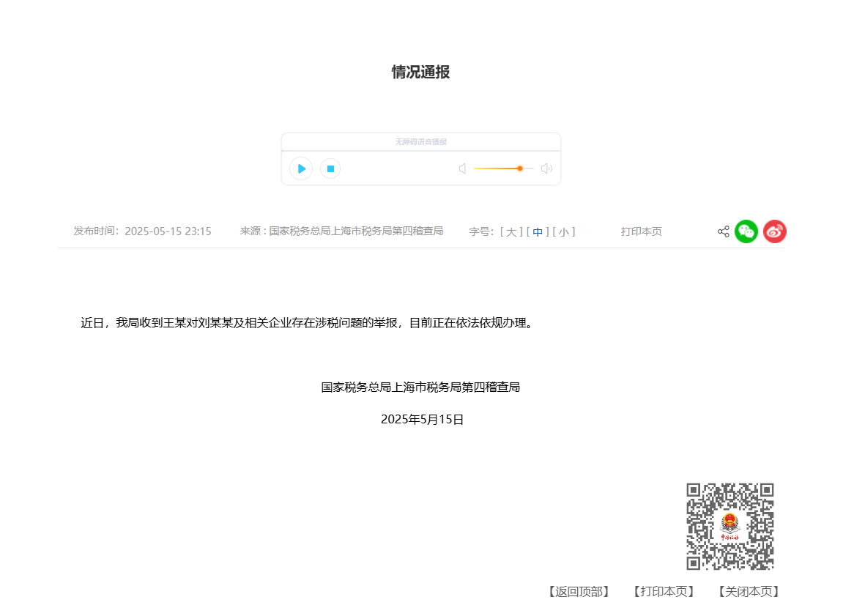Click the 无障碍语音播报 label
The height and width of the screenshot is (616, 854).
click(420, 142)
